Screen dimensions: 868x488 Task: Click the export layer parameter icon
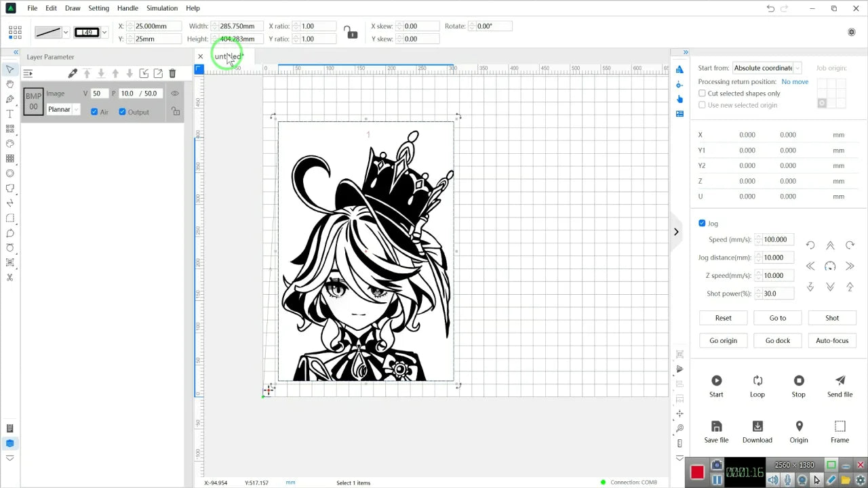point(158,73)
